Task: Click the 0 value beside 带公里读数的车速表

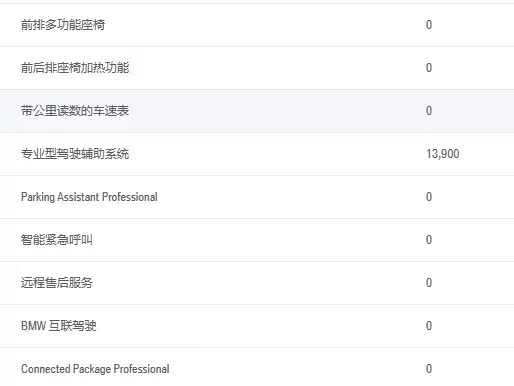Action: [x=429, y=111]
